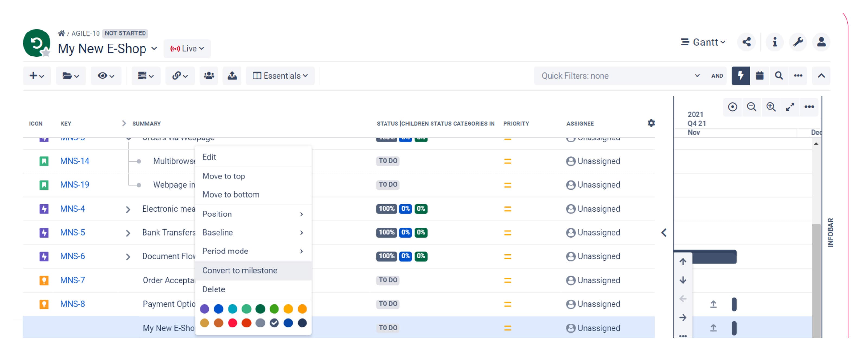Click the epic icon for MNS-4
The height and width of the screenshot is (351, 868).
(x=44, y=209)
